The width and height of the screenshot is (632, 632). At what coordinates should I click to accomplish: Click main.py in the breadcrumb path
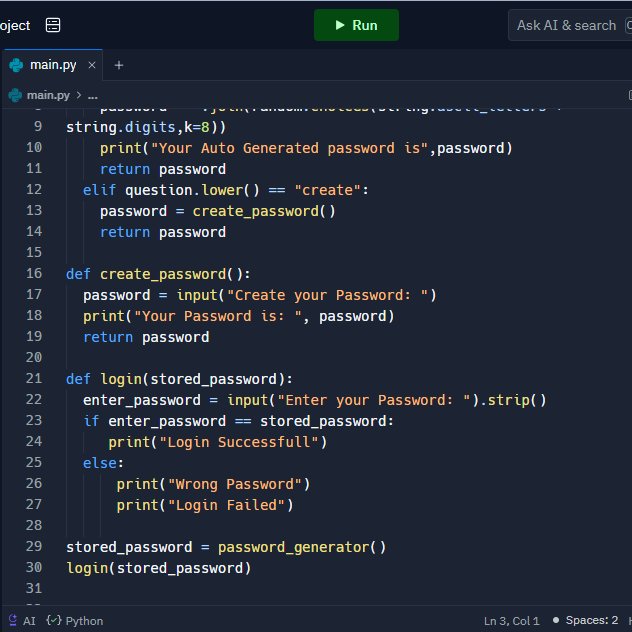point(48,95)
